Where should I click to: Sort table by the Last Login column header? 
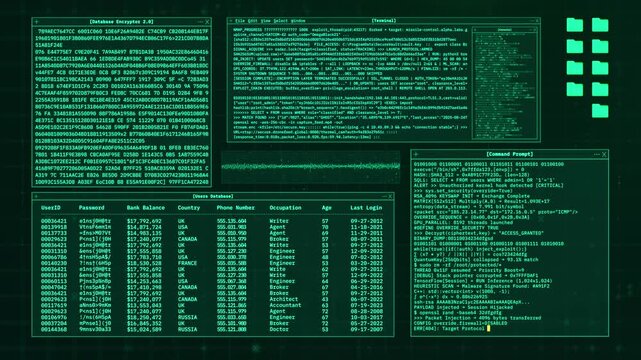[366, 208]
